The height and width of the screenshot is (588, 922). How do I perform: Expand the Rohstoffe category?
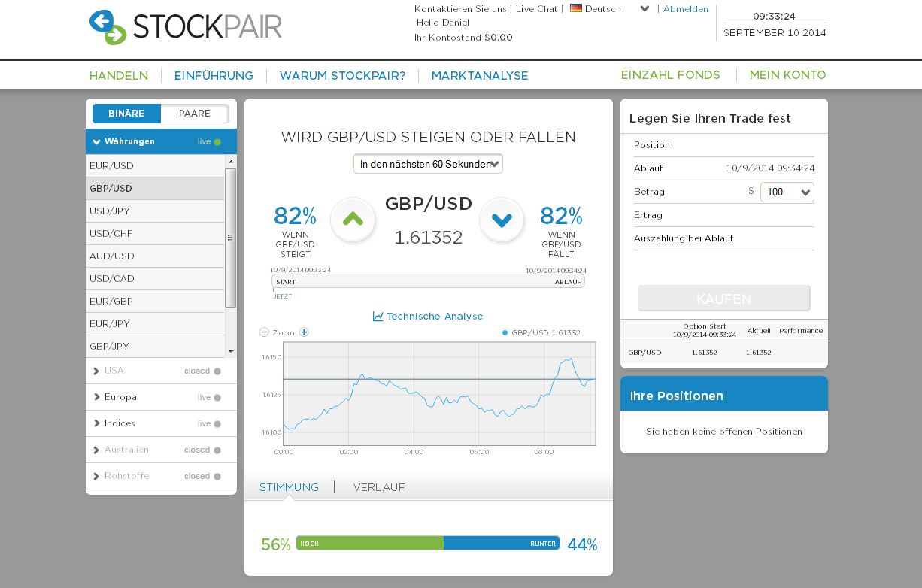(161, 476)
